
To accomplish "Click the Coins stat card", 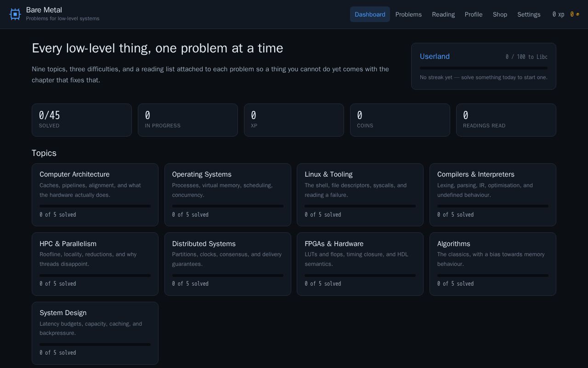I will [400, 120].
